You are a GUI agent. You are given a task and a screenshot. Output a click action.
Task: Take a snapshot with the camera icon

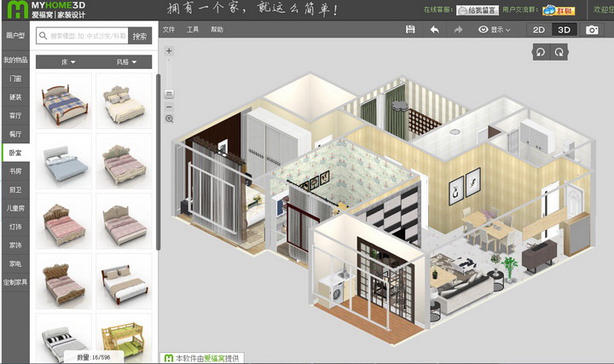point(591,30)
